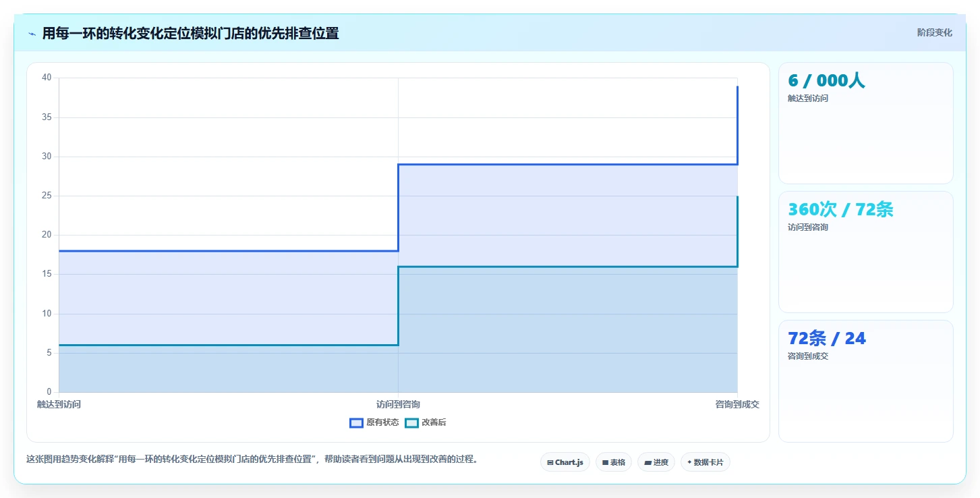
Task: Select the 进度 tag chip
Action: (656, 462)
